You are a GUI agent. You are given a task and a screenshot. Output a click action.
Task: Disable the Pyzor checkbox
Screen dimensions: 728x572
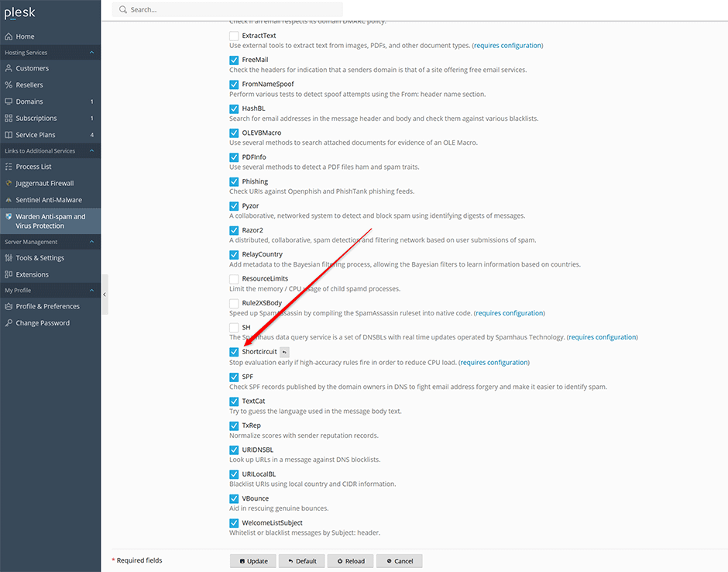click(234, 206)
